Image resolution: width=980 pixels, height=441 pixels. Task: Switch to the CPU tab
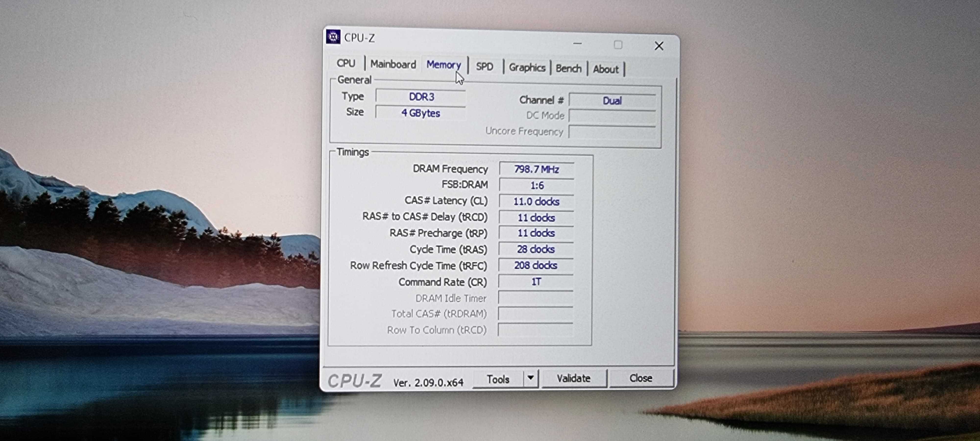tap(346, 63)
